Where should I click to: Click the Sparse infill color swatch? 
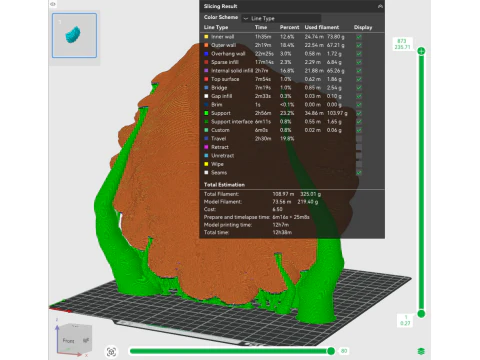coord(206,62)
